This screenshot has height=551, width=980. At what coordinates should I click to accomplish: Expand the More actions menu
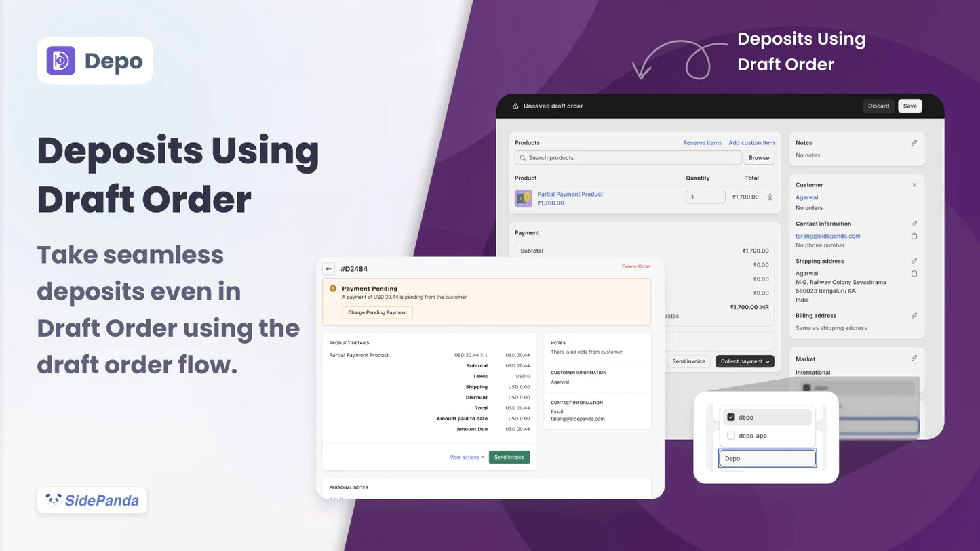[466, 457]
